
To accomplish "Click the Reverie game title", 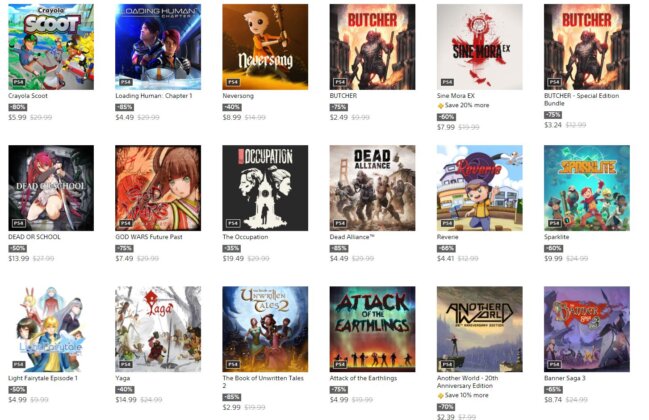I will coord(447,237).
